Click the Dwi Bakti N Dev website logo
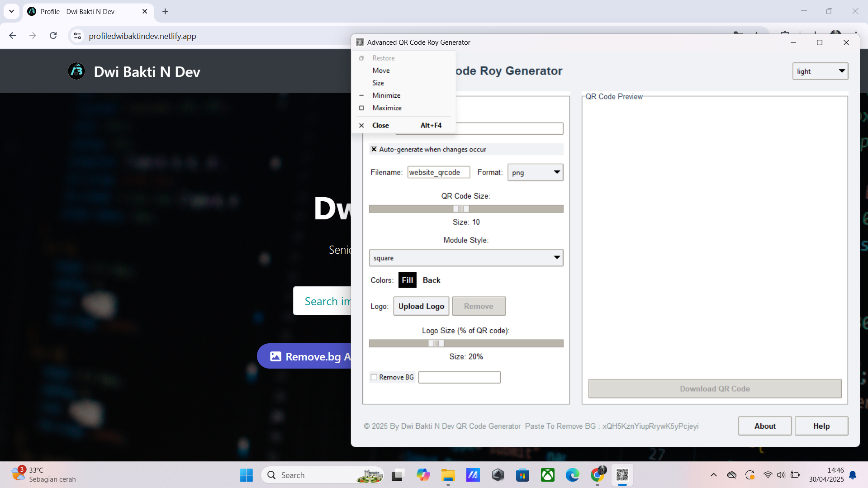The height and width of the screenshot is (488, 868). (x=76, y=71)
